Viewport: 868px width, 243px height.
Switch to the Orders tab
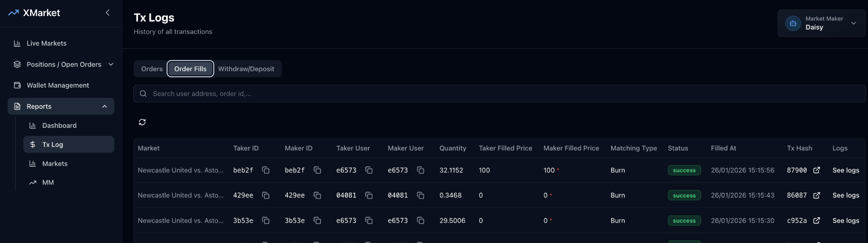[x=152, y=69]
